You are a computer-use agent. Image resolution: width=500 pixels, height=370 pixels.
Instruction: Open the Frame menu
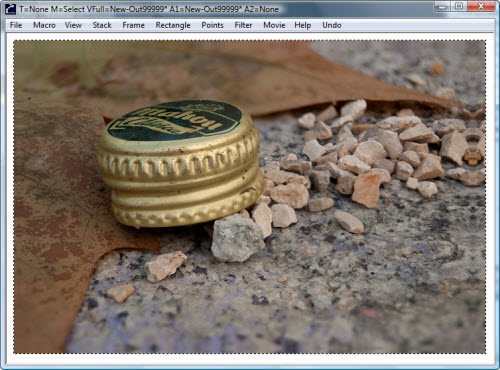pos(133,25)
